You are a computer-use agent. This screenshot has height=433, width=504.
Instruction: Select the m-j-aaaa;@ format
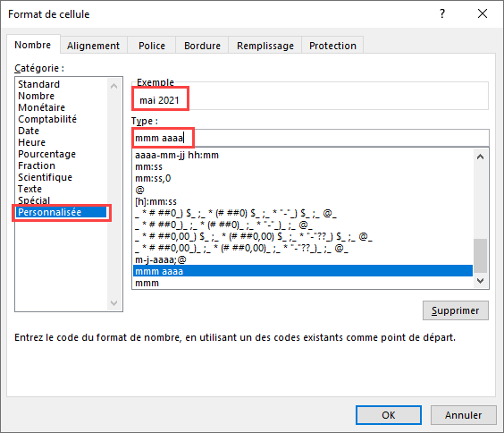point(303,259)
